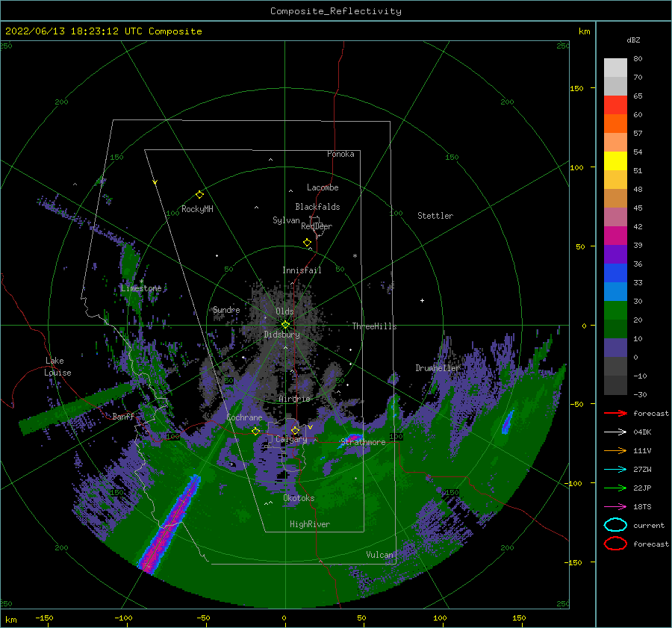The width and height of the screenshot is (672, 628).
Task: Click yellow diamond marker above Calgary
Action: tap(295, 430)
